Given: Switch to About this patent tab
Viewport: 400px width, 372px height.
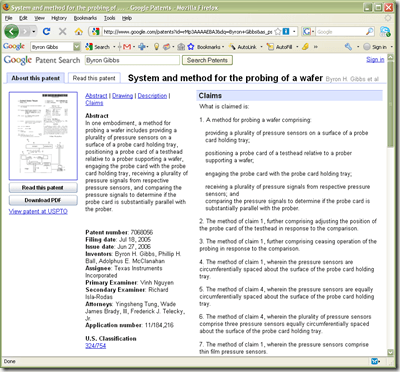Looking at the screenshot, I should coord(35,78).
